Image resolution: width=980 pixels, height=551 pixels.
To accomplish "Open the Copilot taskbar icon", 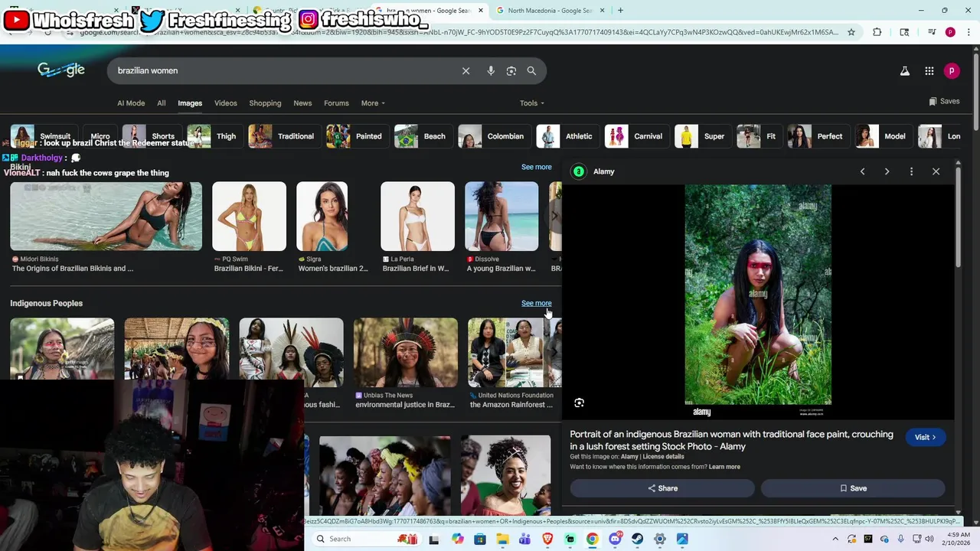I will click(x=458, y=539).
